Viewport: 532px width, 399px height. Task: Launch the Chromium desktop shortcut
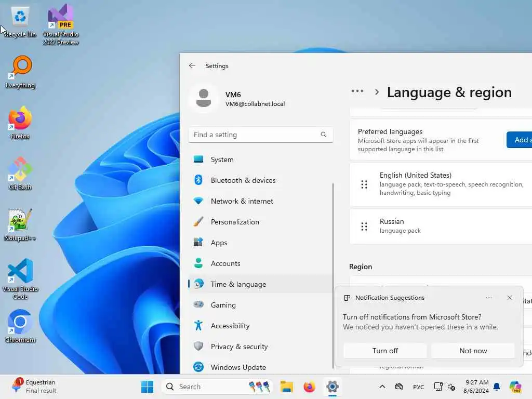click(x=20, y=326)
